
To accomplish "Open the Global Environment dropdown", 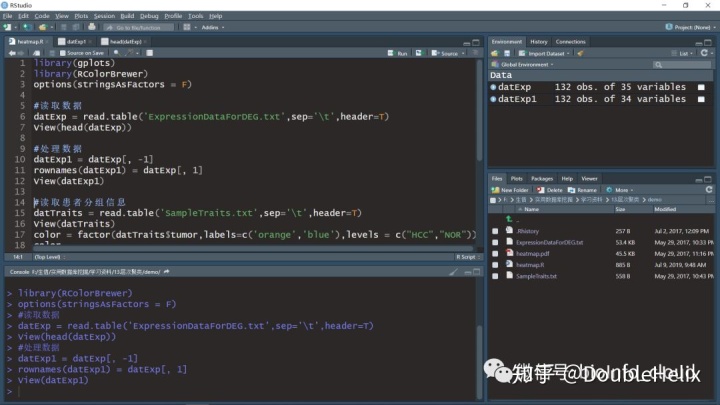I will (523, 65).
